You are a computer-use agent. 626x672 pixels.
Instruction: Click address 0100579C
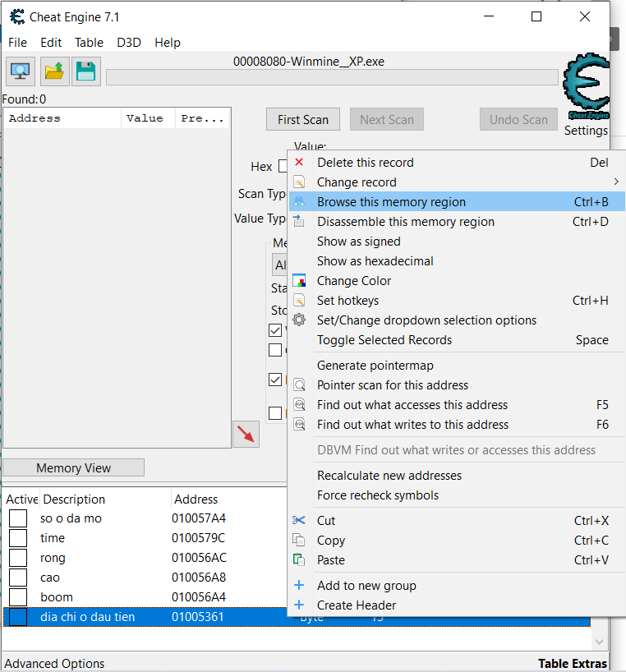[x=198, y=538]
